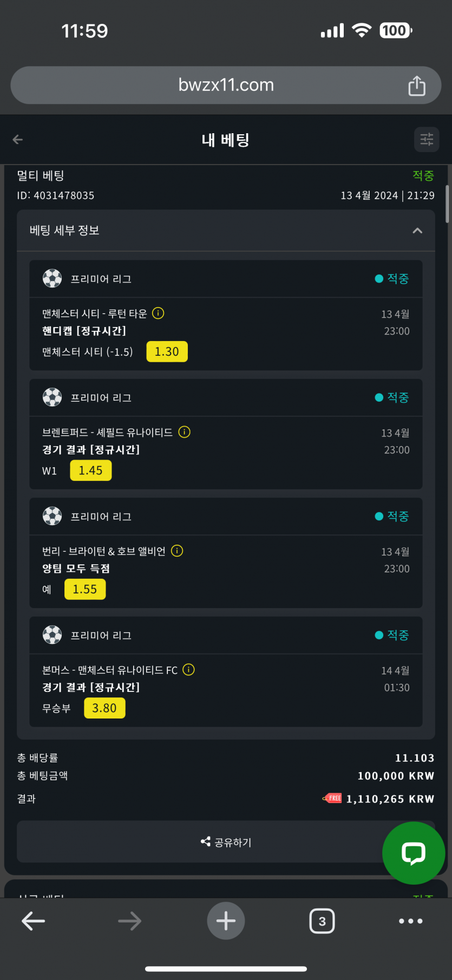Tap info icon next to 본머스 - 맨체스터 유나이티드

(188, 670)
